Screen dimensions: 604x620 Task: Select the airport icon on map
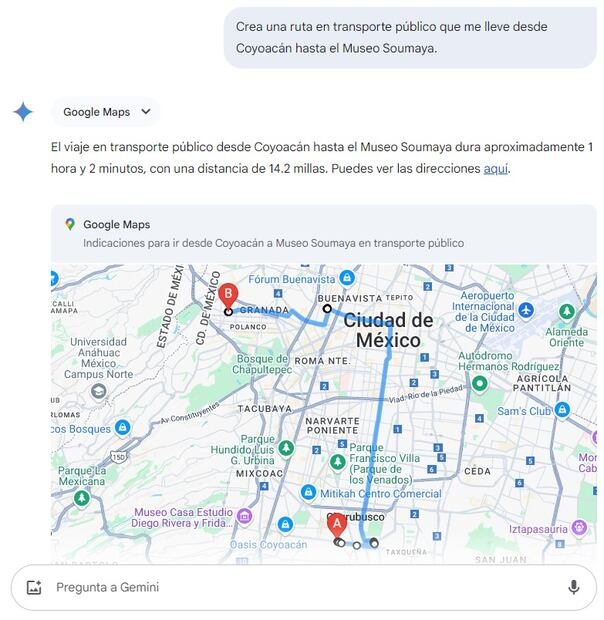[x=526, y=310]
